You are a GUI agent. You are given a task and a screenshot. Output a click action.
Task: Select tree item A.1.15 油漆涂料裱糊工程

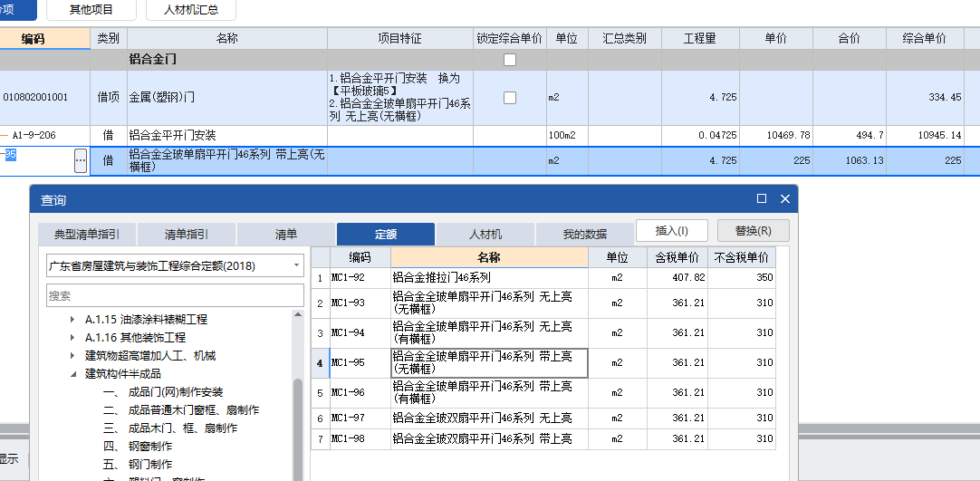pyautogui.click(x=146, y=319)
